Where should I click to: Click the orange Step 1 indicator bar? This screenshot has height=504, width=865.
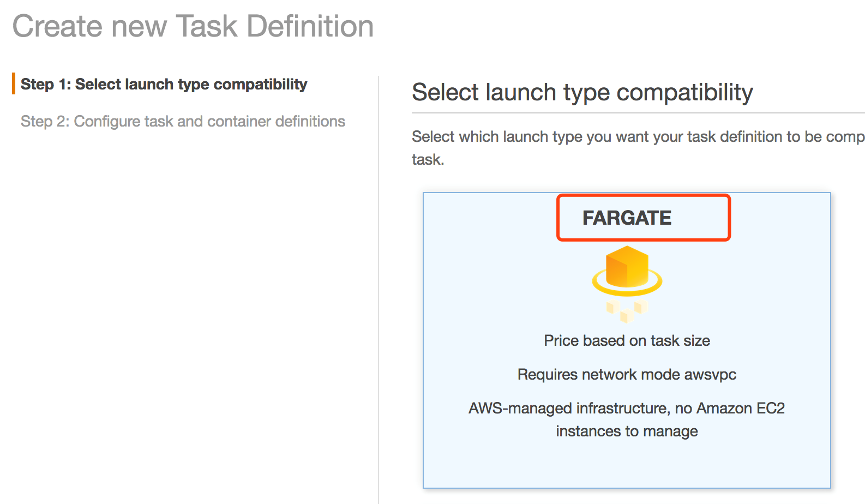(13, 84)
